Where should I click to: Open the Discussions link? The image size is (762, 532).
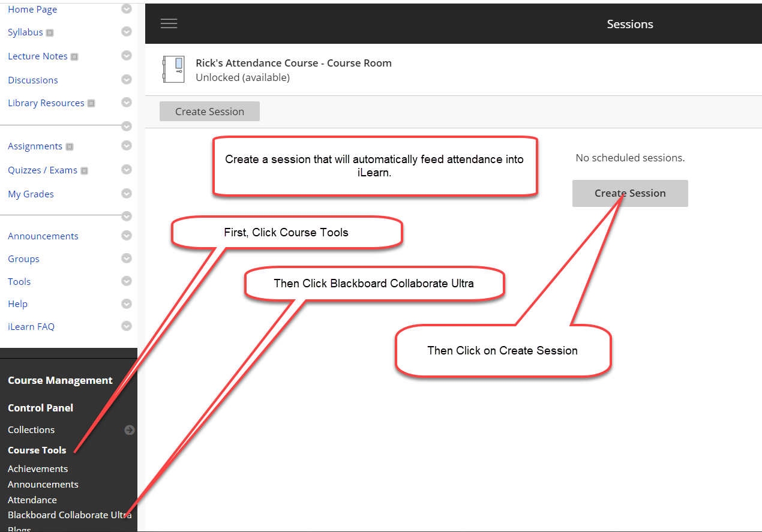(33, 80)
